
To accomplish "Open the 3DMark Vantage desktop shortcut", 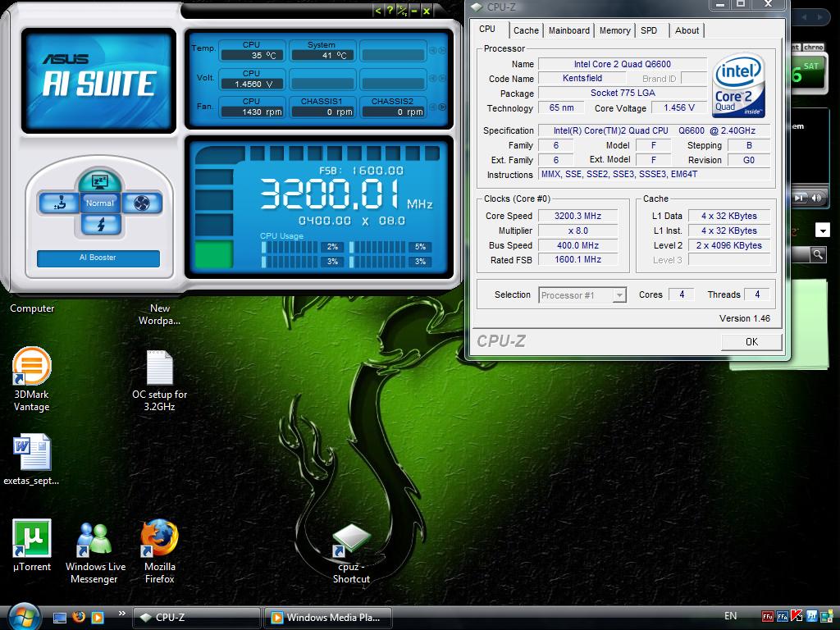I will pos(32,367).
